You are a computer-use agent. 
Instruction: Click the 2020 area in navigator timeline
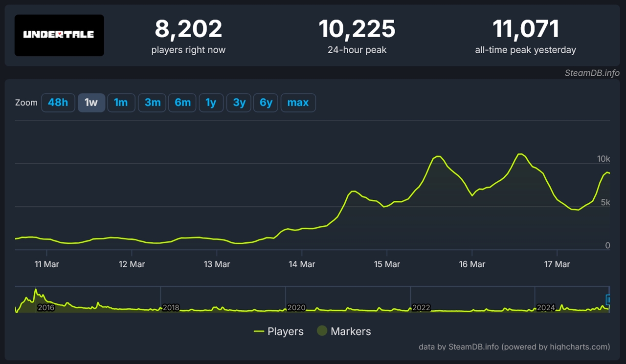click(296, 308)
